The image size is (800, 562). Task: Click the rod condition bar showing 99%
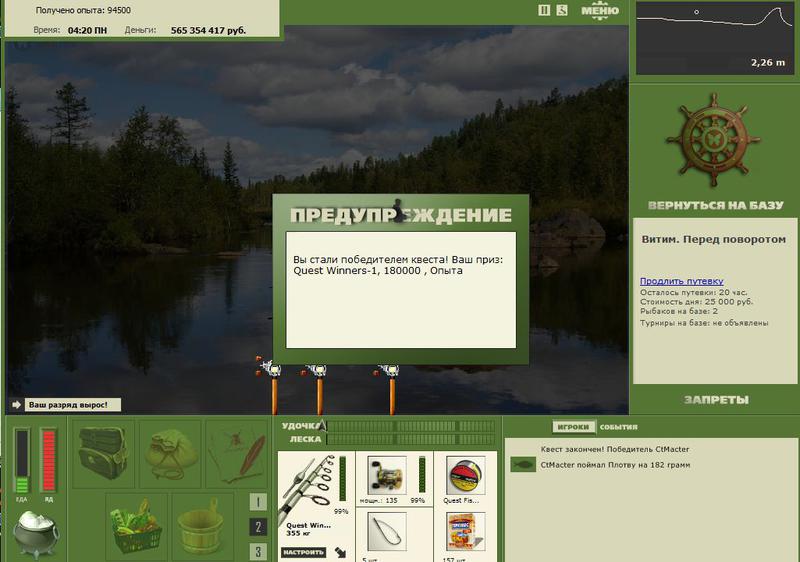(x=342, y=479)
